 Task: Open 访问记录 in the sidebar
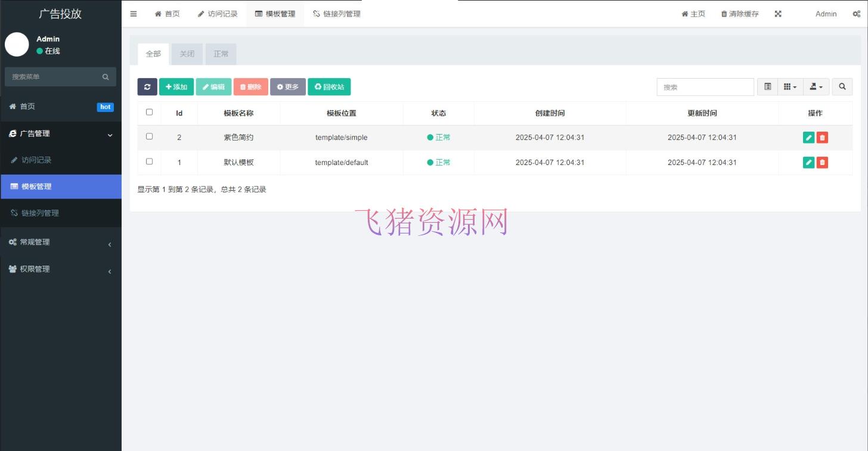61,160
